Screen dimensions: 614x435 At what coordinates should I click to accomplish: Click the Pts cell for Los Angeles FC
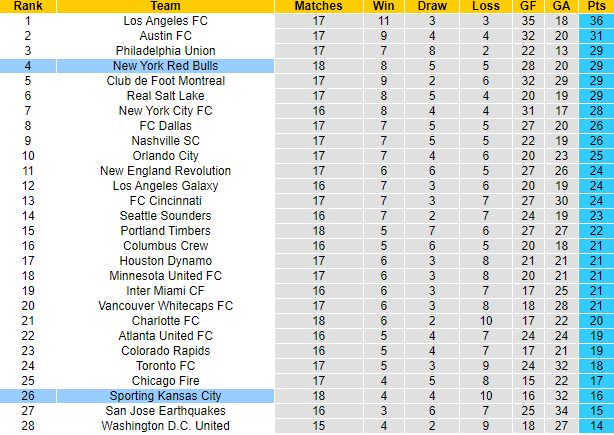(595, 20)
